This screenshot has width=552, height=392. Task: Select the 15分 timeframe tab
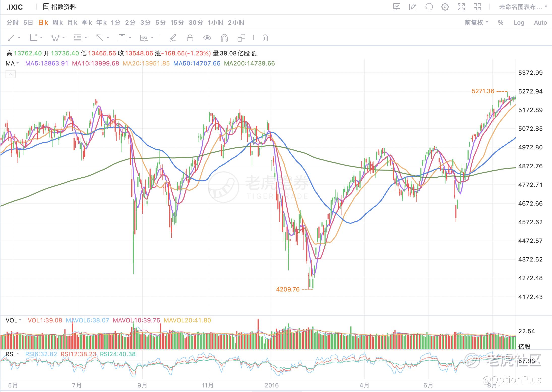tap(177, 23)
